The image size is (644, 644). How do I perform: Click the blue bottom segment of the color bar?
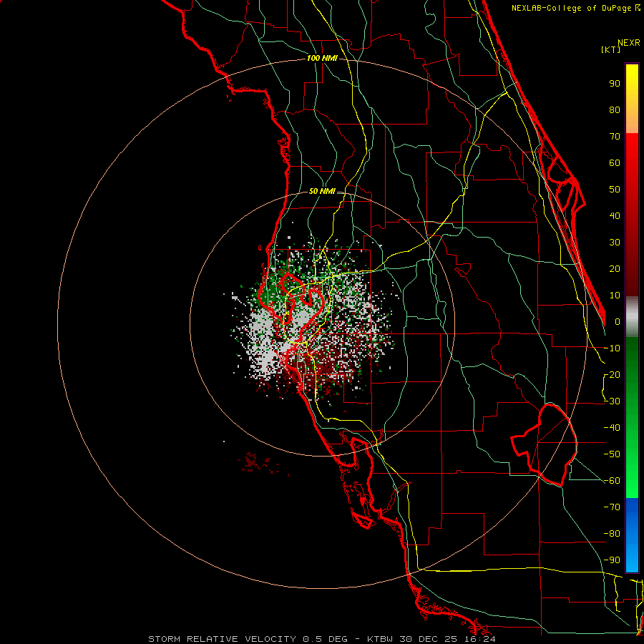pos(632,535)
